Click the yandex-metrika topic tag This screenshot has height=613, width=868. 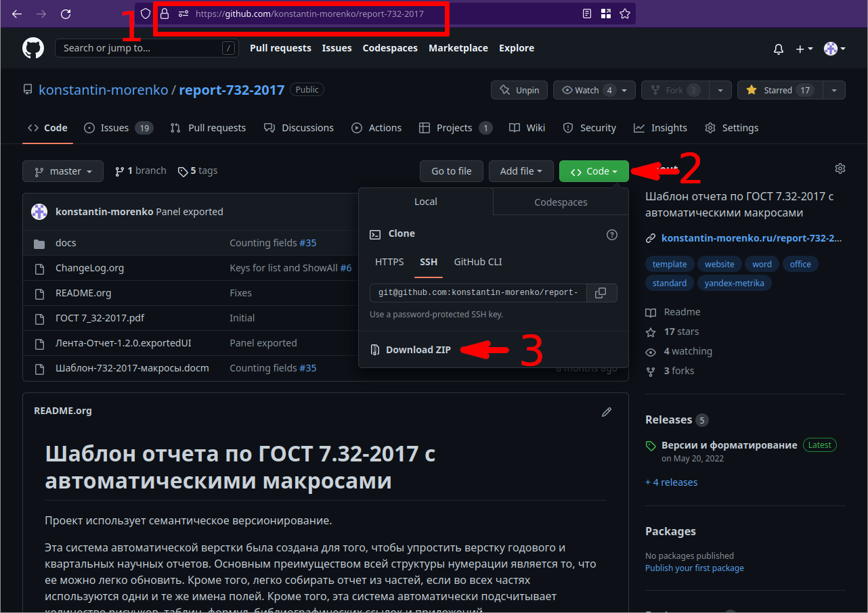click(x=734, y=283)
